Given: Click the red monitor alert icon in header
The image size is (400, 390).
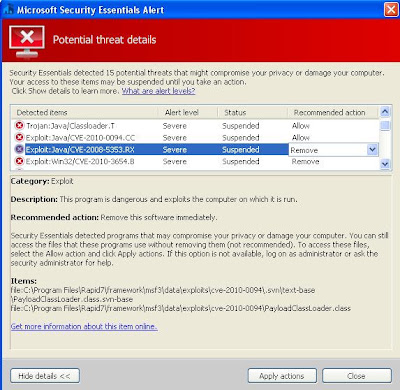Looking at the screenshot, I should (27, 42).
